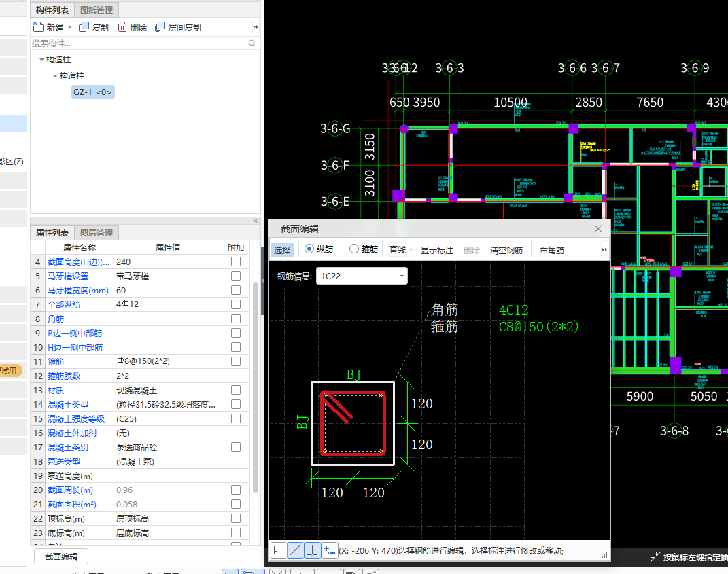Click the 删除 trash icon in component list
The image size is (728, 574).
pyautogui.click(x=122, y=27)
